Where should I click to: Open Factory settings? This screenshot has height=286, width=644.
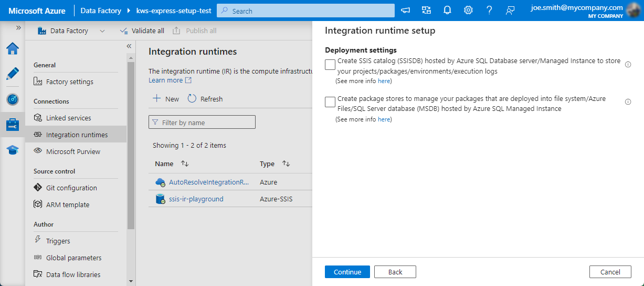[x=70, y=81]
